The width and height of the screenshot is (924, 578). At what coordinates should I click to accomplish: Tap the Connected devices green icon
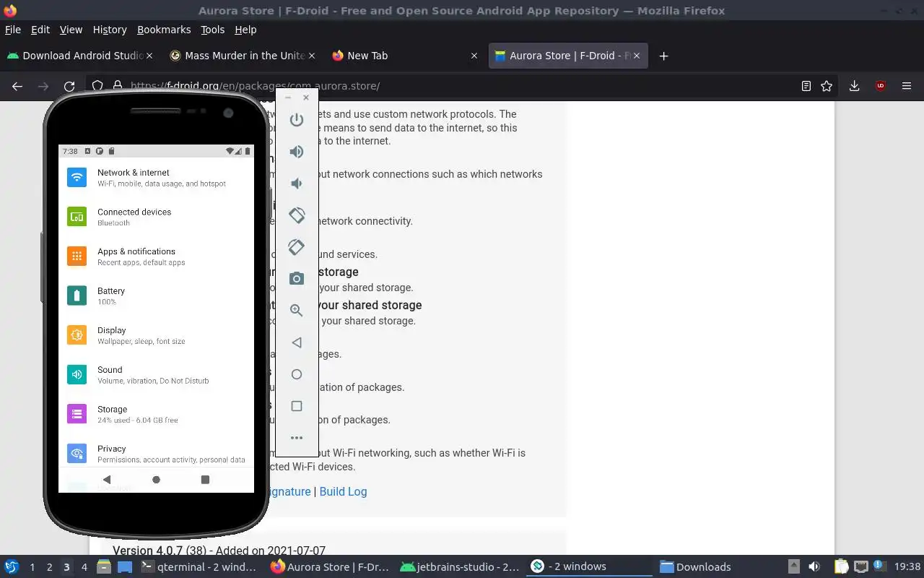[x=77, y=217]
